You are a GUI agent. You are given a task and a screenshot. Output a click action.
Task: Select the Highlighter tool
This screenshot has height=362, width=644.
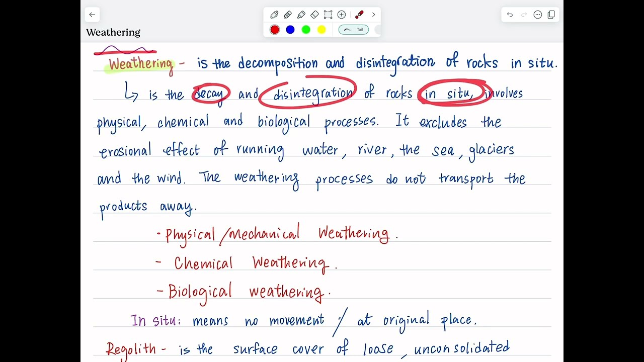coord(301,15)
